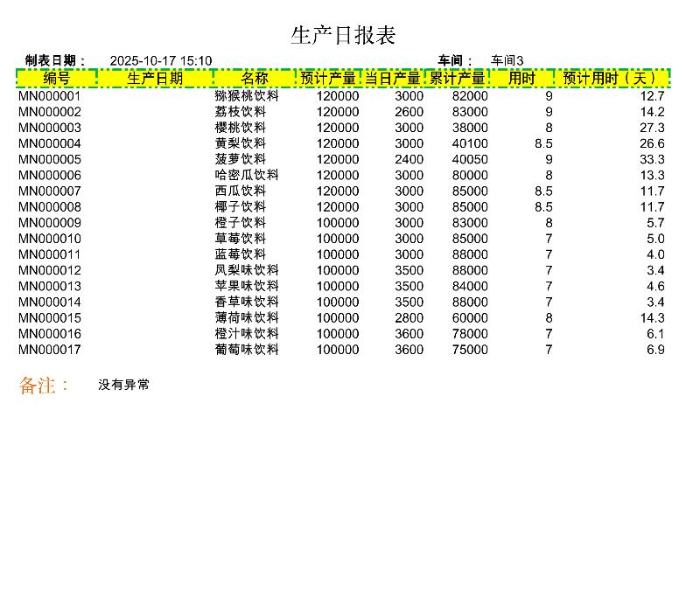The height and width of the screenshot is (612, 700).
Task: Select the product name 荔枝饮料
Action: (240, 112)
